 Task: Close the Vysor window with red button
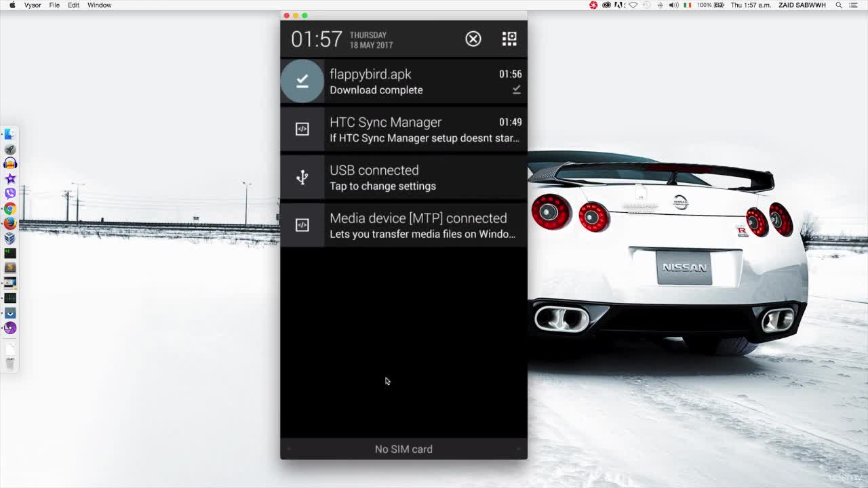[287, 16]
